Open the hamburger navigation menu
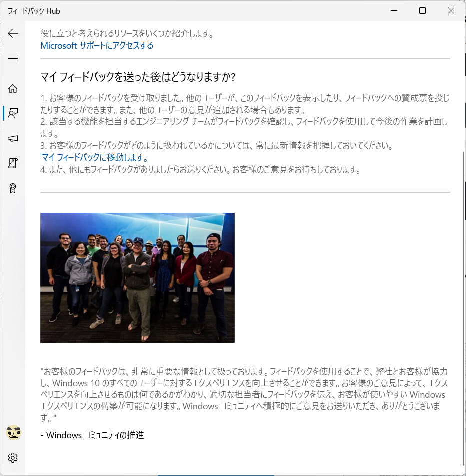The width and height of the screenshot is (466, 476). pos(12,58)
